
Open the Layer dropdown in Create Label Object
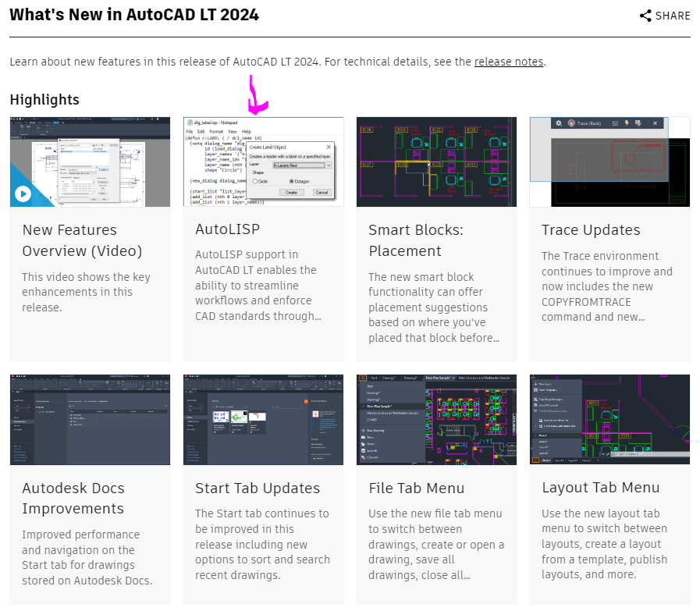click(x=329, y=165)
